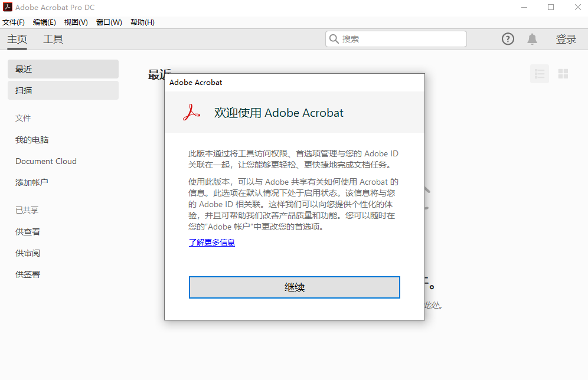Viewport: 588px width, 380px height.
Task: Click inside the 搜索 search field
Action: pos(396,38)
